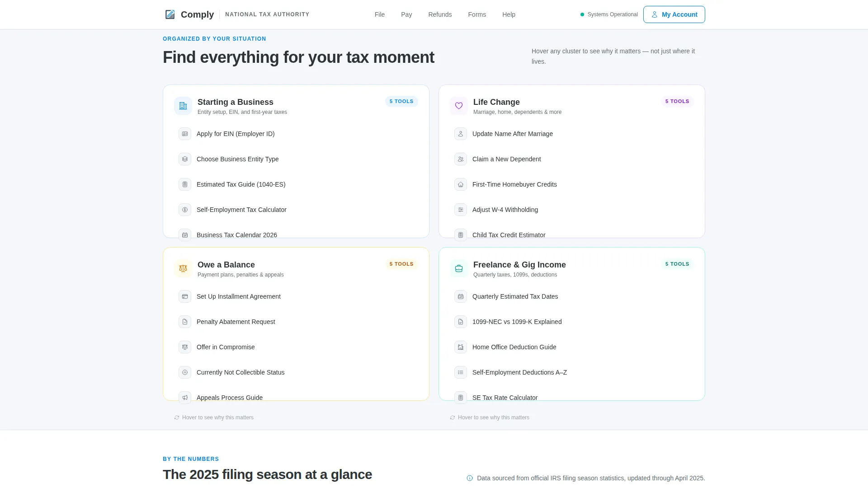Click the Owe a Balance card title
Viewport: 868px width, 488px height.
click(226, 265)
